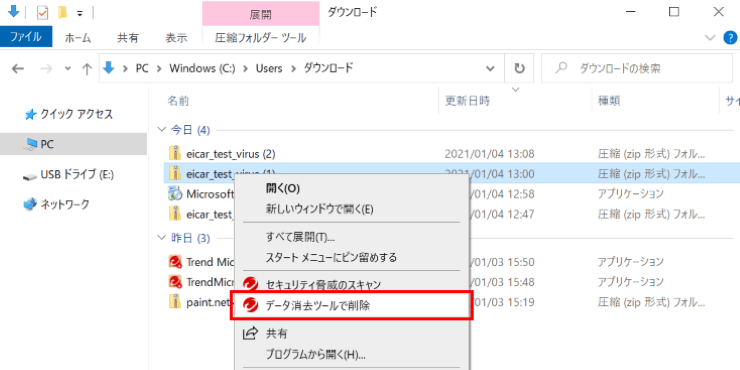This screenshot has height=370, width=740.
Task: Click blue download arrow in title bar
Action: click(13, 11)
